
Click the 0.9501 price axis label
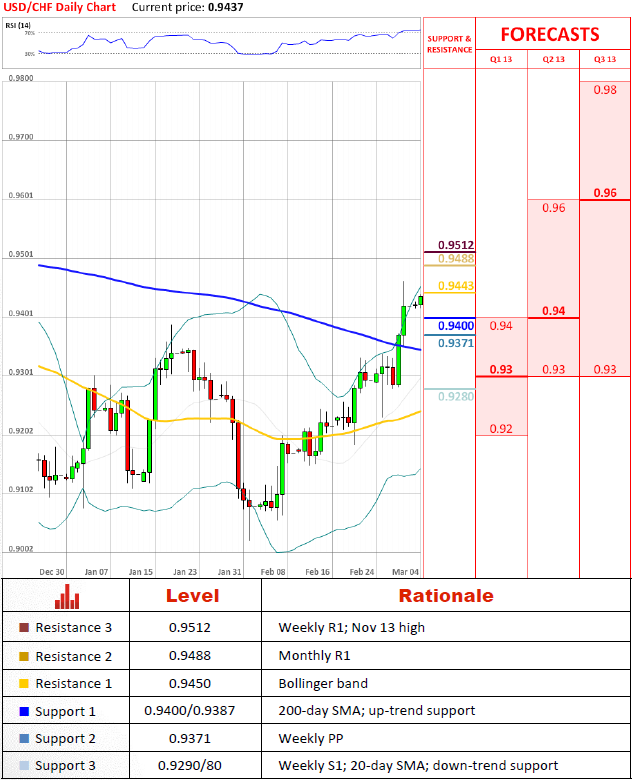pyautogui.click(x=21, y=254)
